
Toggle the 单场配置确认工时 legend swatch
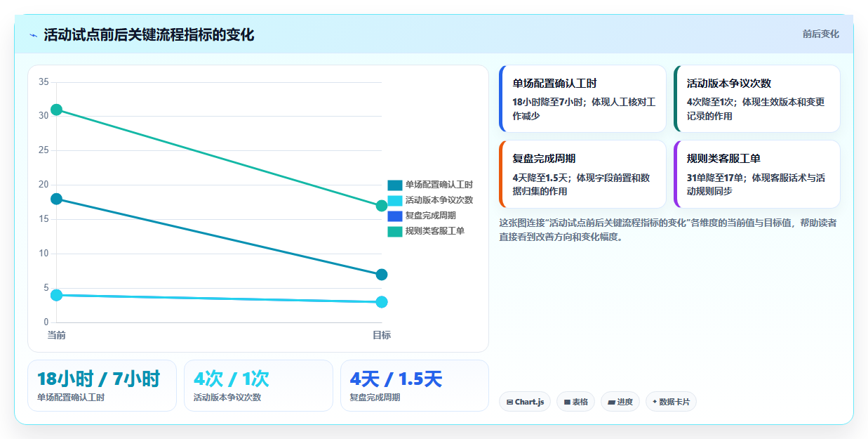point(395,185)
